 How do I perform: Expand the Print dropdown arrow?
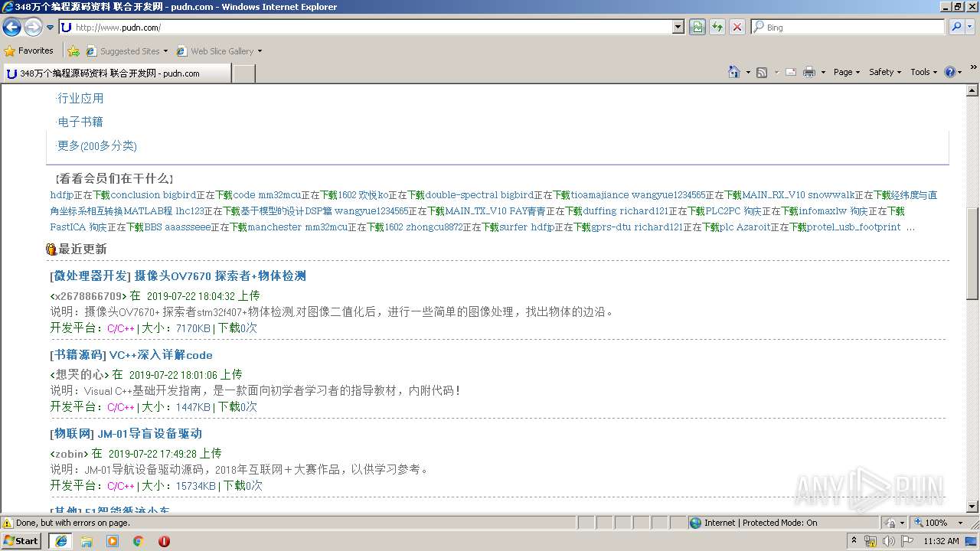[x=823, y=72]
